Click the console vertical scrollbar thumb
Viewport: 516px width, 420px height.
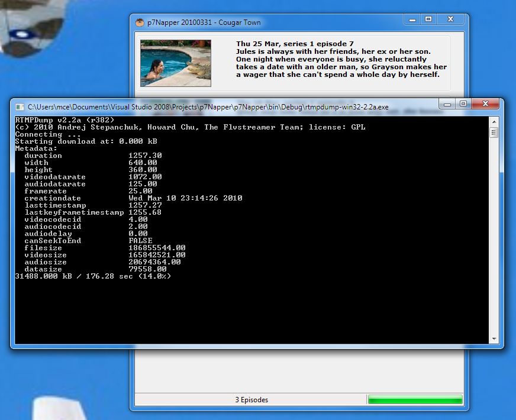(494, 133)
